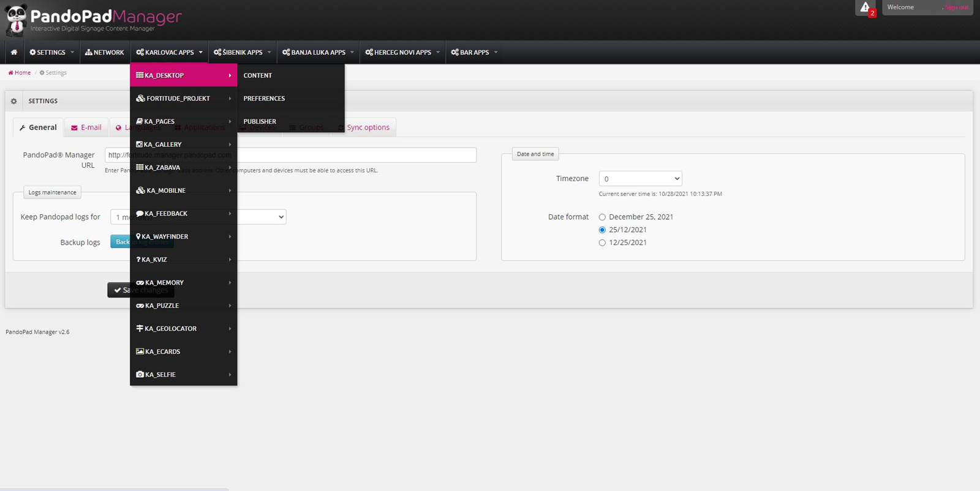980x491 pixels.
Task: Expand the ŠIBENIK APPS menu
Action: [243, 53]
